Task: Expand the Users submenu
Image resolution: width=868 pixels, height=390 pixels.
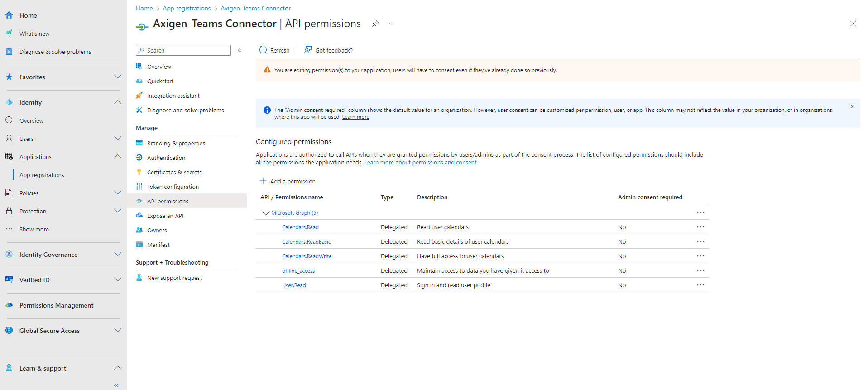Action: point(118,139)
